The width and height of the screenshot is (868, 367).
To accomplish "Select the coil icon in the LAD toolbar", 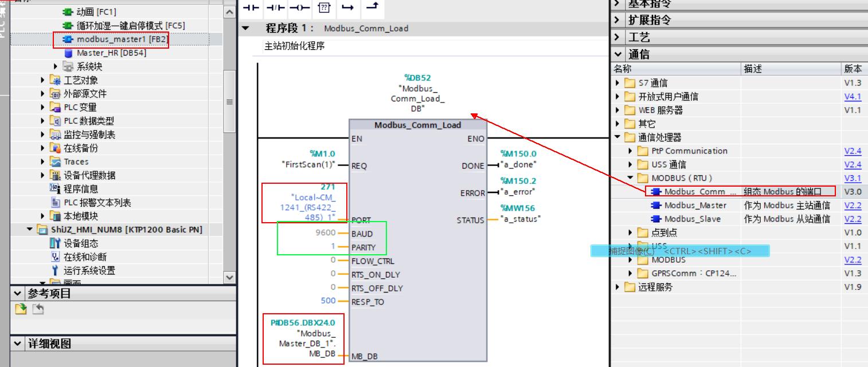I will [298, 7].
